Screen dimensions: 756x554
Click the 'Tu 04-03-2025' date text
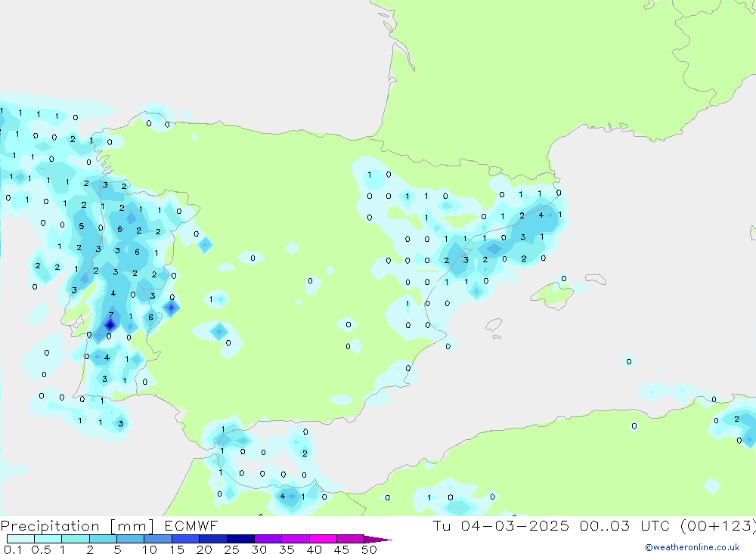[501, 525]
